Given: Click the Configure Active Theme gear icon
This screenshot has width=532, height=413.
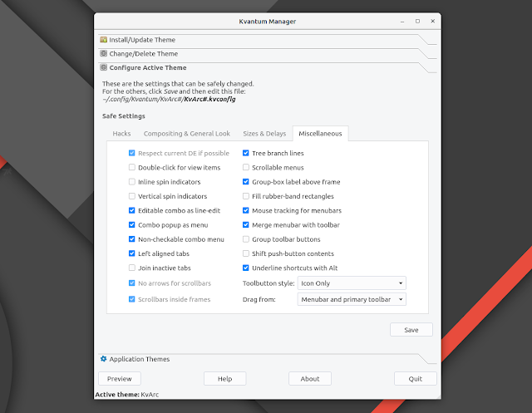Looking at the screenshot, I should coord(103,67).
